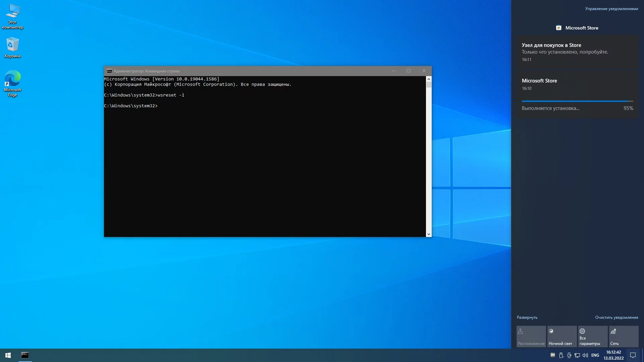Click the safely remove USB tray icon
Viewport: 644px width, 362px height.
(561, 355)
